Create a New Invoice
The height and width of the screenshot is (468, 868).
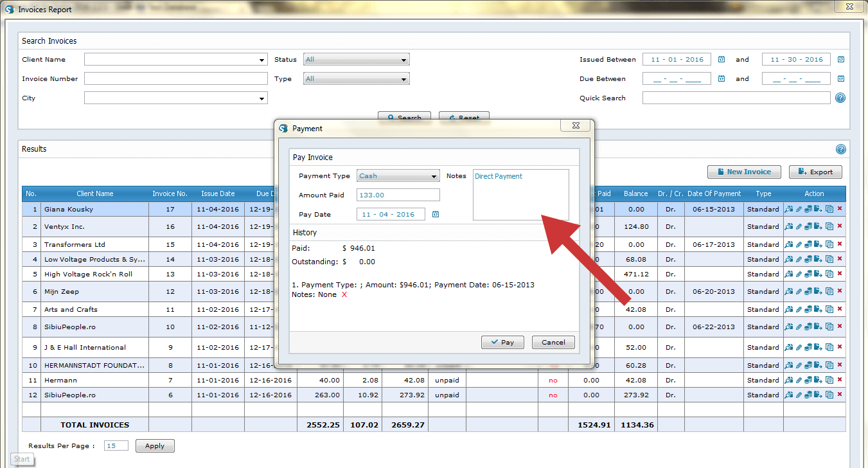coord(744,172)
